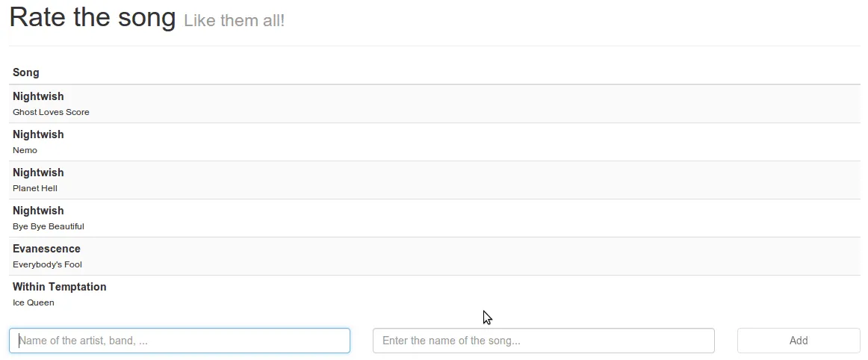Click the Nemo song title
868x360 pixels.
click(25, 150)
